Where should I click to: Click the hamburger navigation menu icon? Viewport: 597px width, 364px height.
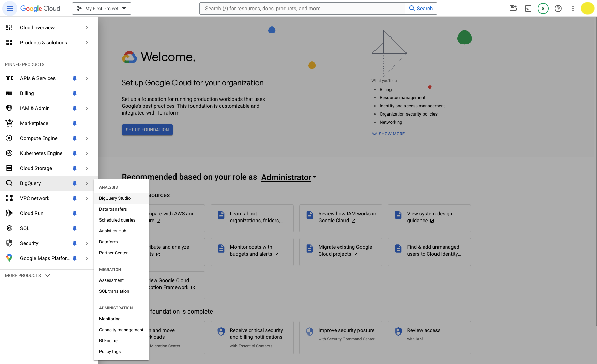10,8
